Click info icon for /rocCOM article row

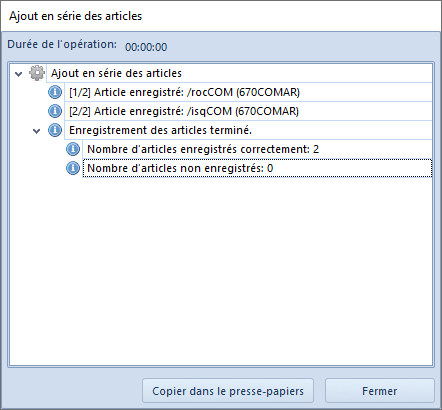tap(55, 92)
